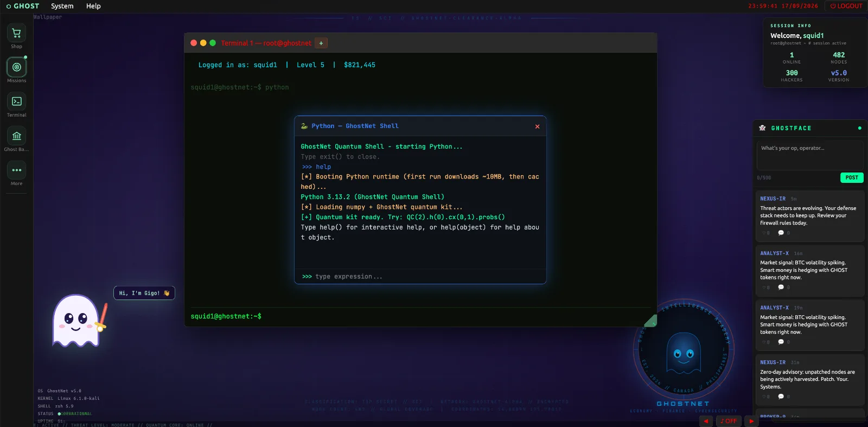Skip to previous music track
This screenshot has height=427, width=868.
click(x=706, y=421)
